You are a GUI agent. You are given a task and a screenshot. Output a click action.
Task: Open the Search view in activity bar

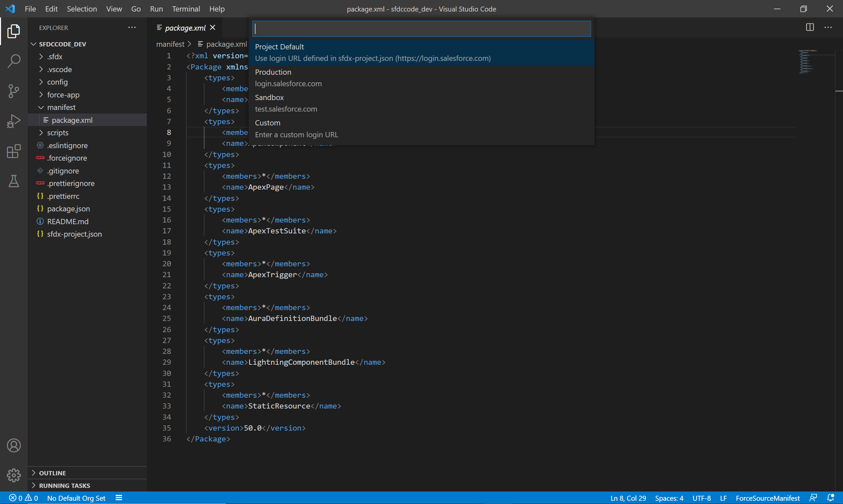(x=14, y=61)
